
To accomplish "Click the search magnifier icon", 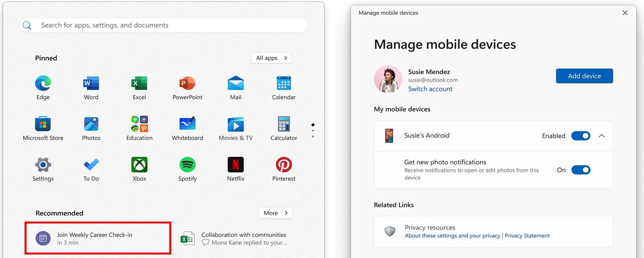I will [x=27, y=25].
